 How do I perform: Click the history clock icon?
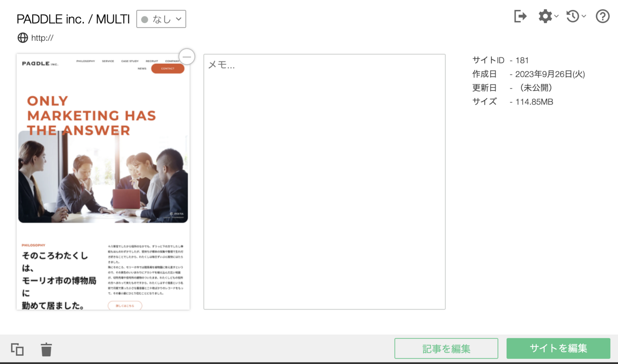[x=573, y=16]
